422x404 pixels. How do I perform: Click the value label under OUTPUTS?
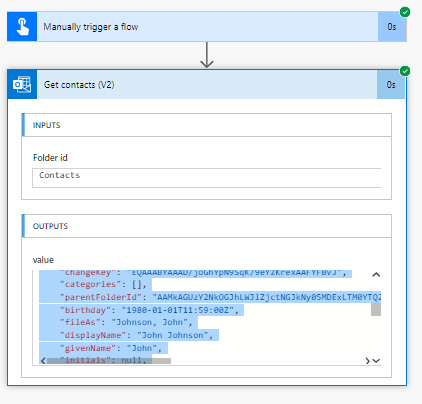[x=43, y=260]
